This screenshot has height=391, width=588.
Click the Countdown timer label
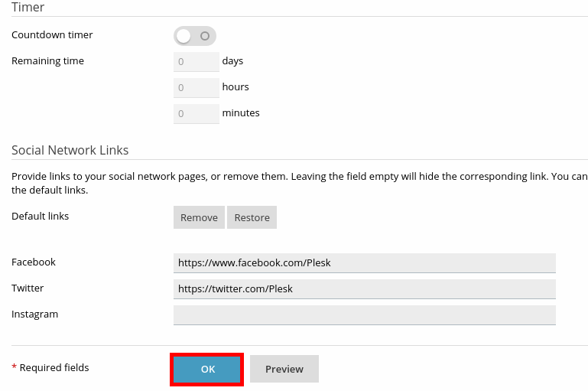[52, 35]
